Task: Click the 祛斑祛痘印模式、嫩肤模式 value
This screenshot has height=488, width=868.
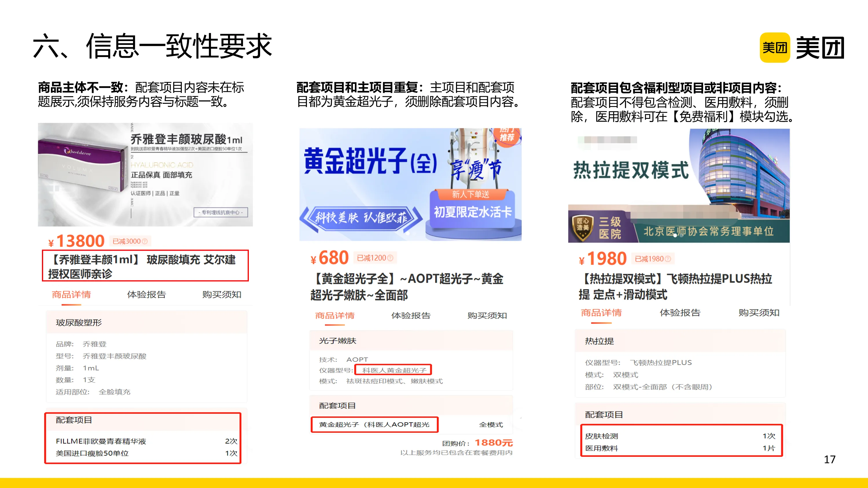Action: (395, 381)
